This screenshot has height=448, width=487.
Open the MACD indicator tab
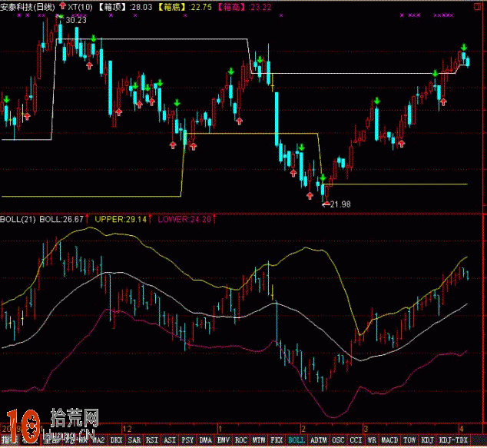coord(389,440)
